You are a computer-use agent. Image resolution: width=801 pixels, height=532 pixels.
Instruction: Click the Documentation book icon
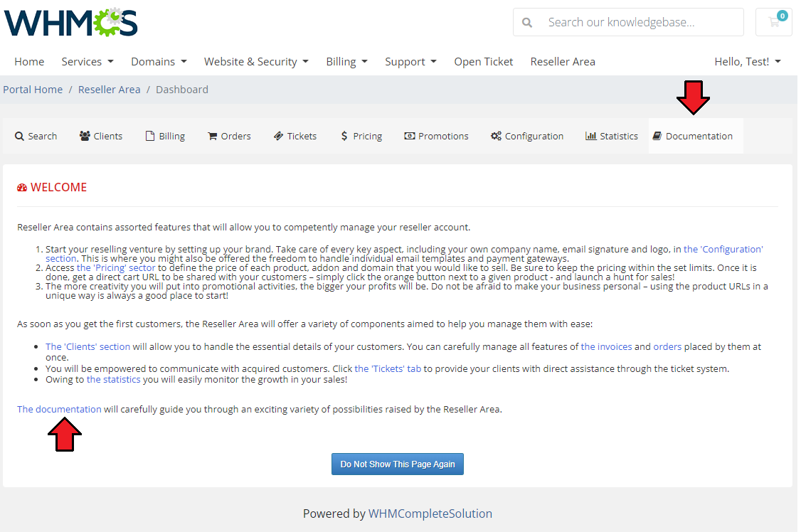[657, 136]
